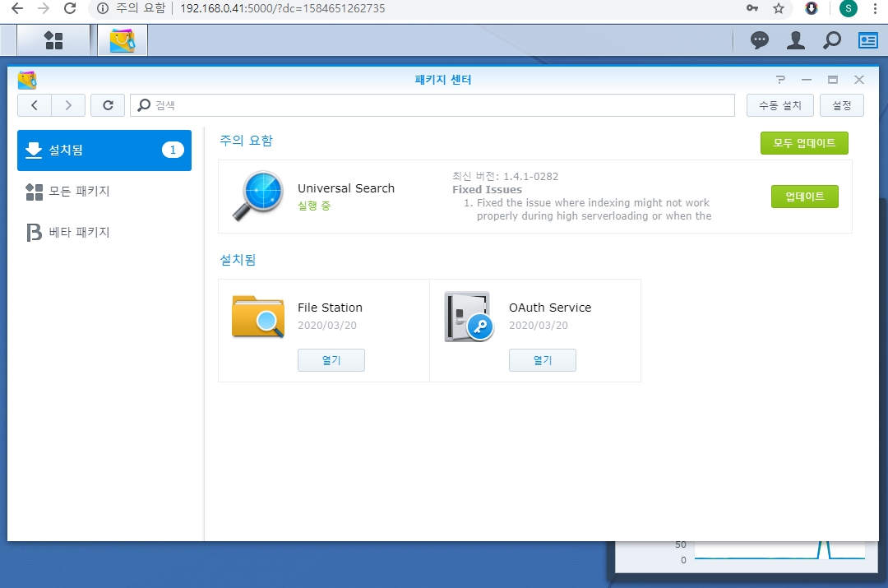This screenshot has width=888, height=588.
Task: Select the 설치됨 sidebar tab
Action: click(104, 150)
